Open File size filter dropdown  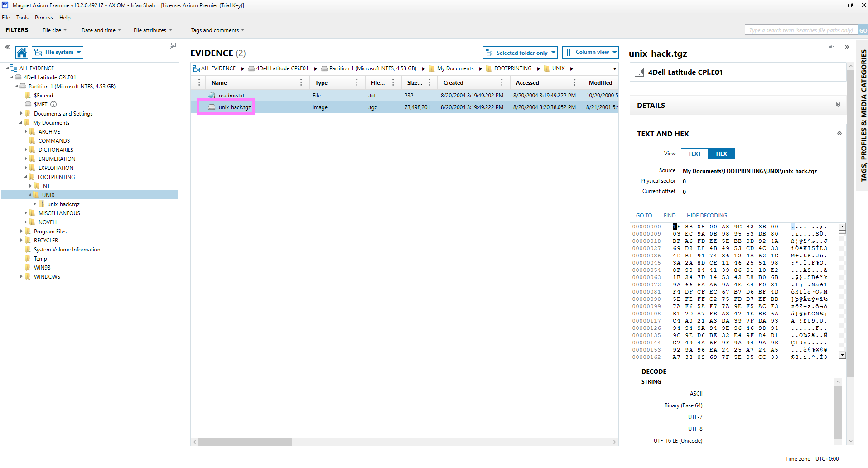click(54, 30)
